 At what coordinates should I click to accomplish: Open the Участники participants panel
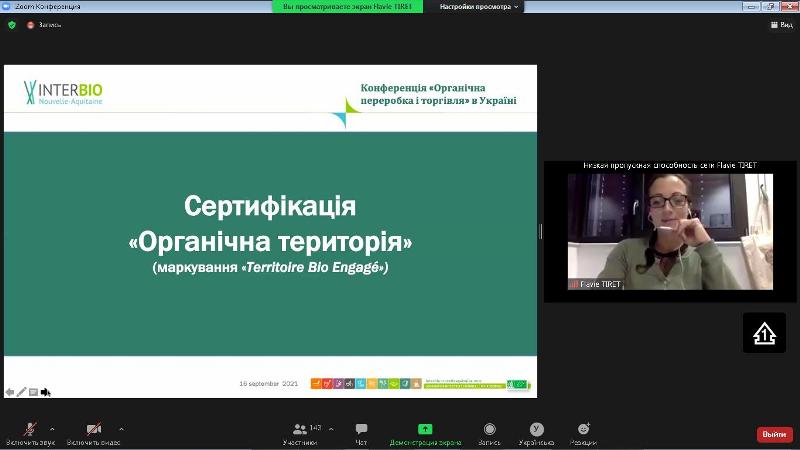(300, 430)
